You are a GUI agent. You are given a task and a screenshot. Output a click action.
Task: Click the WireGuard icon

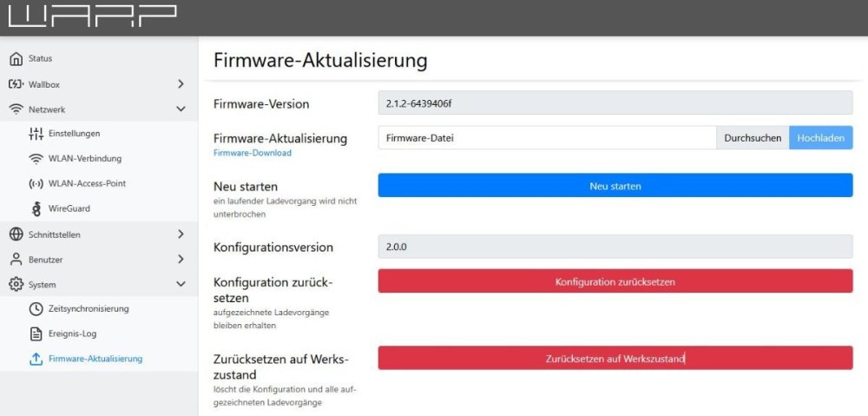(x=36, y=208)
